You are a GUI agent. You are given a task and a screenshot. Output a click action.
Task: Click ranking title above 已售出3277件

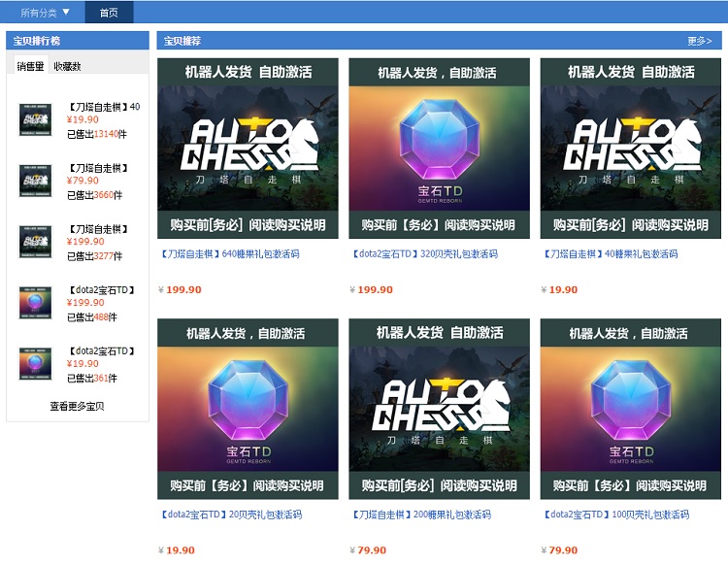pos(98,229)
